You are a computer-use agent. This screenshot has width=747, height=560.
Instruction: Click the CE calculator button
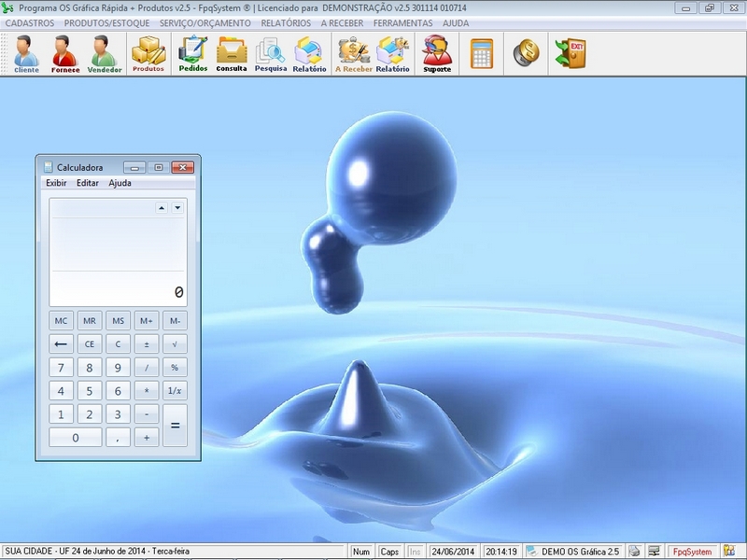[90, 343]
